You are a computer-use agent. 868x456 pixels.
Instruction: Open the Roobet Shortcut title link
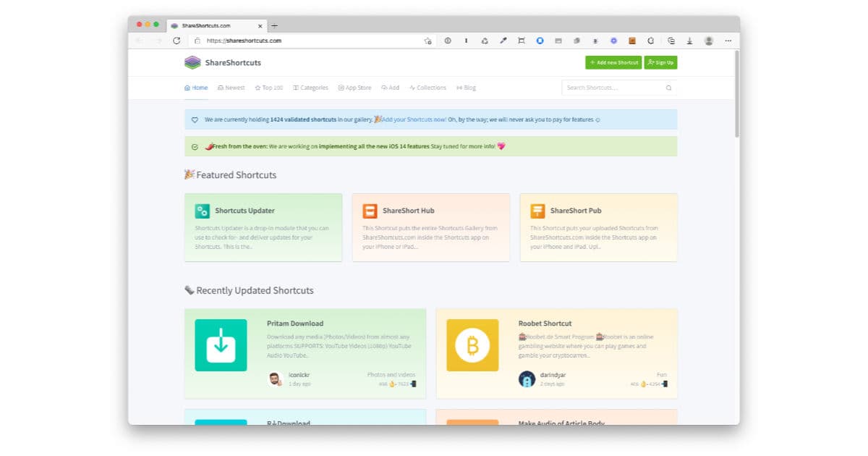[545, 324]
